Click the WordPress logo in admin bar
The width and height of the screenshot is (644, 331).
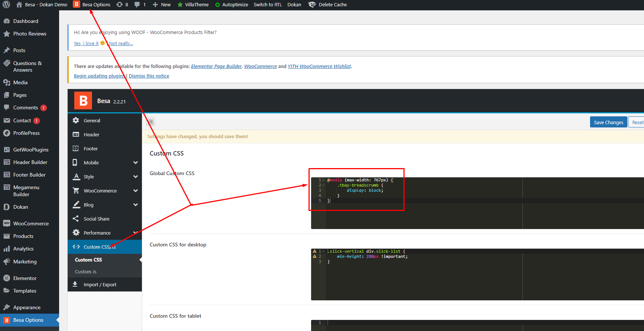(6, 5)
